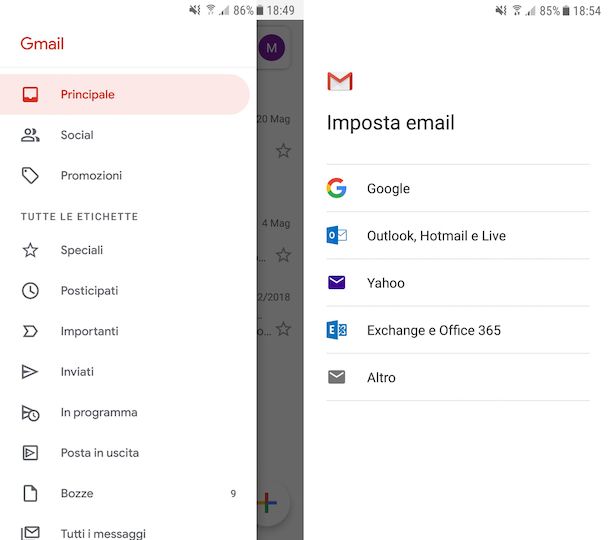Screen dimensions: 610x540
Task: Tap the Social people icon
Action: [x=30, y=135]
